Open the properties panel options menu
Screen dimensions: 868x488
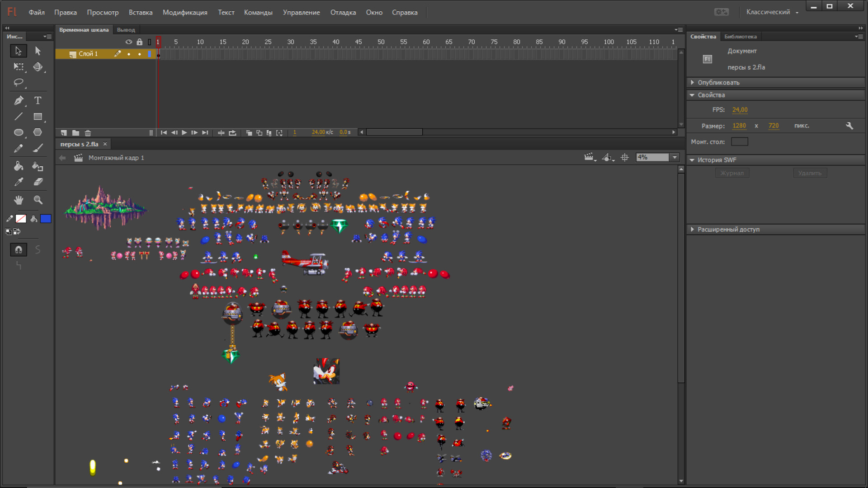(859, 37)
